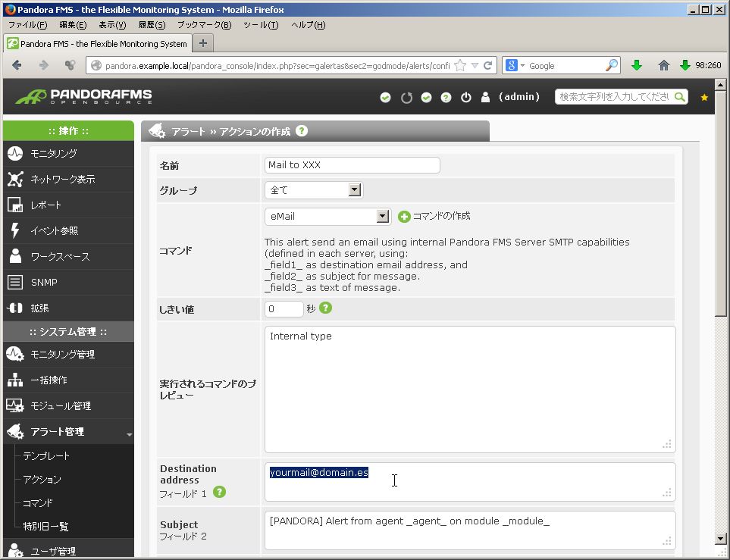This screenshot has width=730, height=560.
Task: Click the Firefox back arrow button
Action: tap(17, 65)
